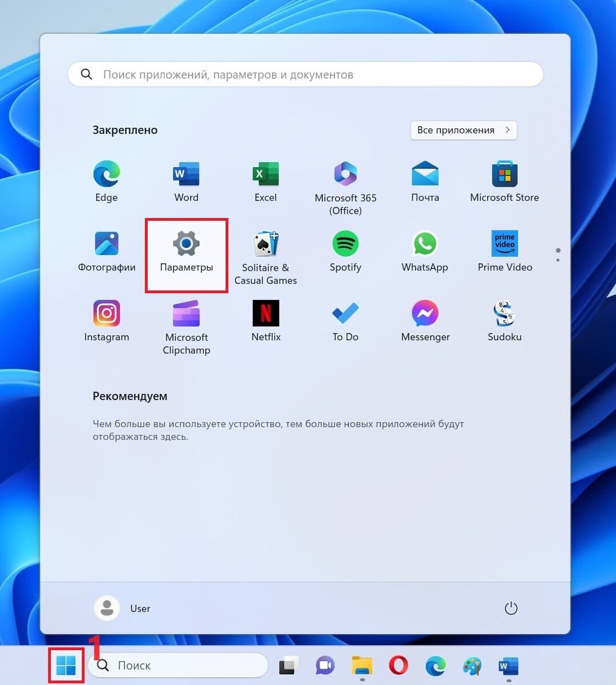Open Edge from the taskbar
Viewport: 616px width, 685px height.
click(435, 666)
